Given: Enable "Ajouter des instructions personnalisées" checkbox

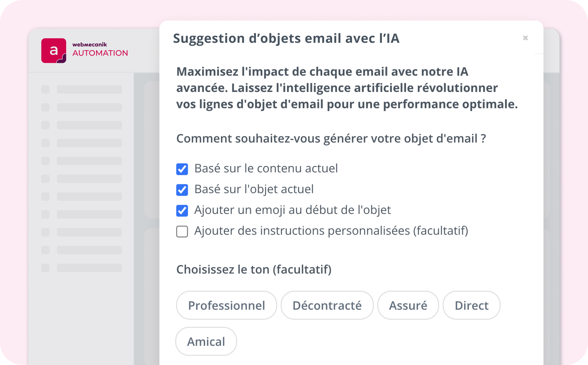Looking at the screenshot, I should coord(182,232).
